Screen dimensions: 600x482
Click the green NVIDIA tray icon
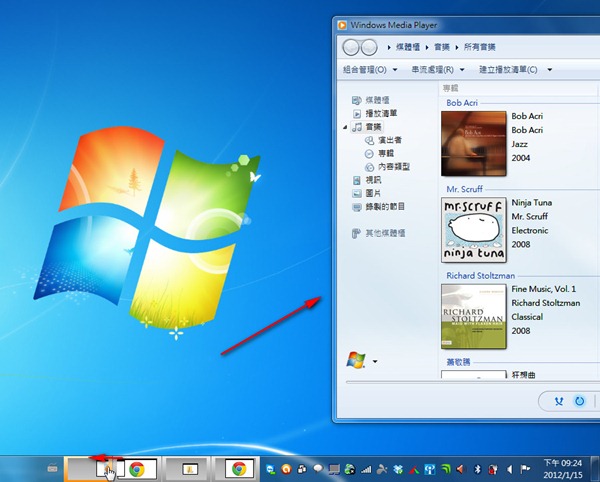click(445, 469)
